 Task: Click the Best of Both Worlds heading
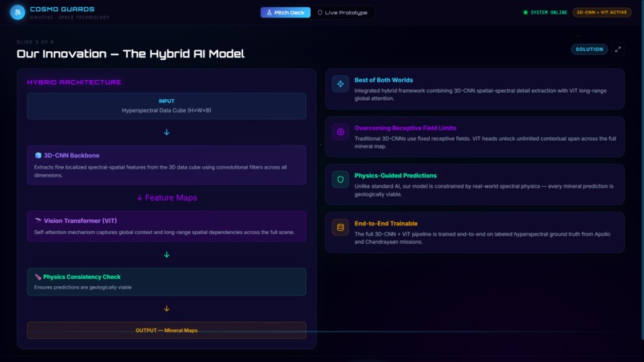tap(384, 80)
